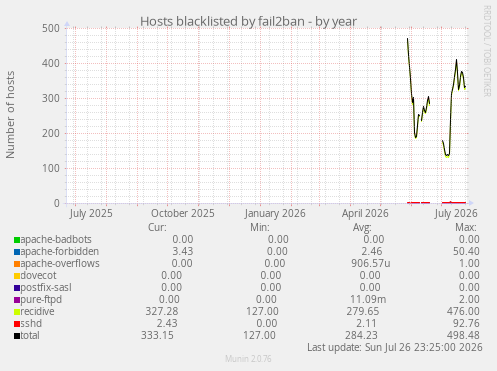Click the total current value 333.15
Image resolution: width=497 pixels, height=371 pixels.
point(157,335)
